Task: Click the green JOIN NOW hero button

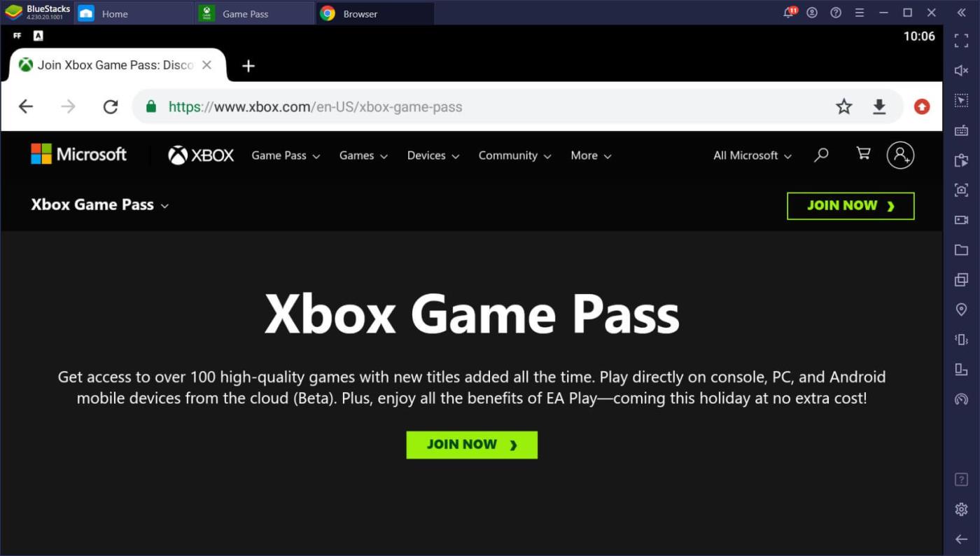Action: [x=472, y=445]
